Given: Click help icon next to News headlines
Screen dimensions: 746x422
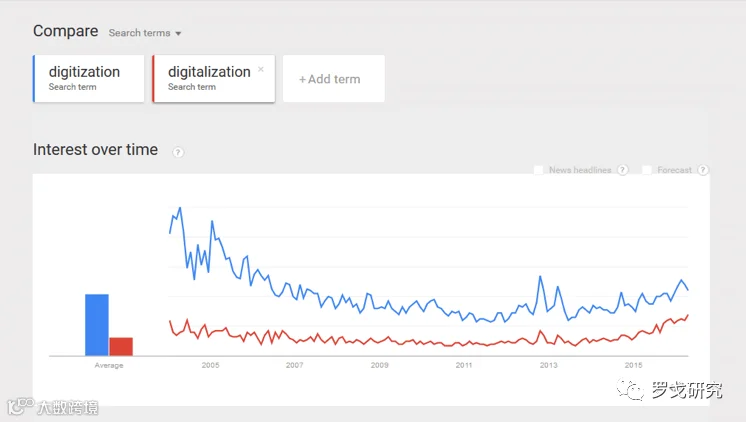Looking at the screenshot, I should click(623, 170).
